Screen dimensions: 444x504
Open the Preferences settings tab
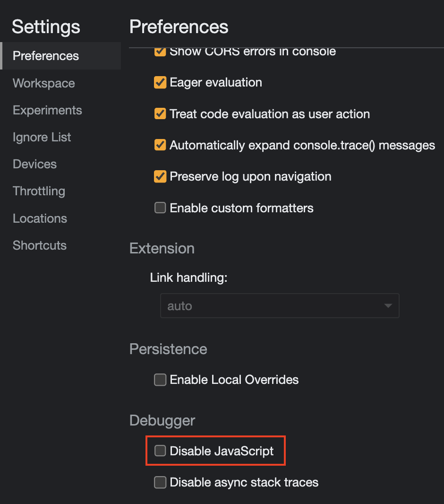61,56
